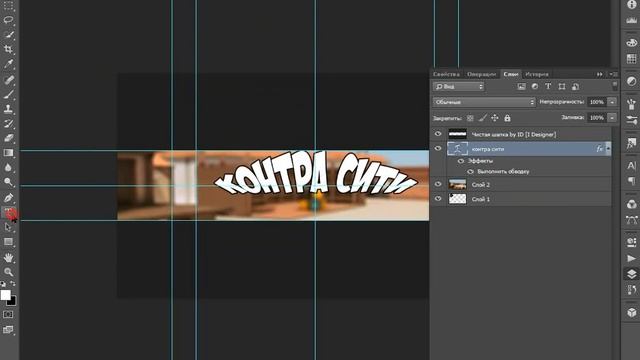Open the Histogram panel icon
Screen dimensions: 640x360
pos(631,20)
